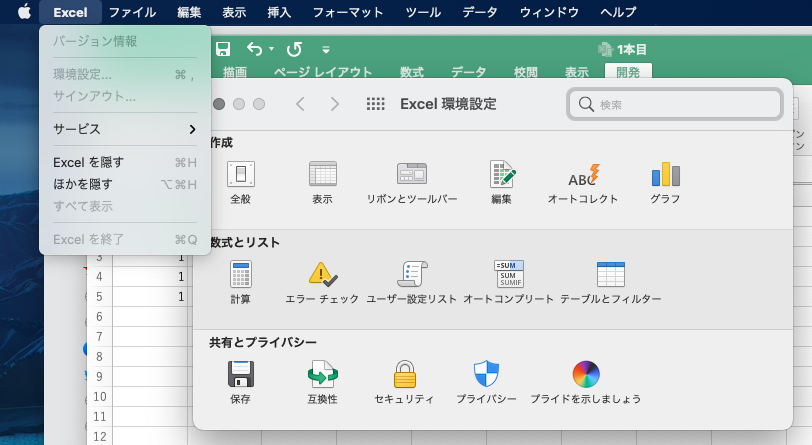
Task: Click the 1本目 workbook title
Action: pyautogui.click(x=631, y=50)
